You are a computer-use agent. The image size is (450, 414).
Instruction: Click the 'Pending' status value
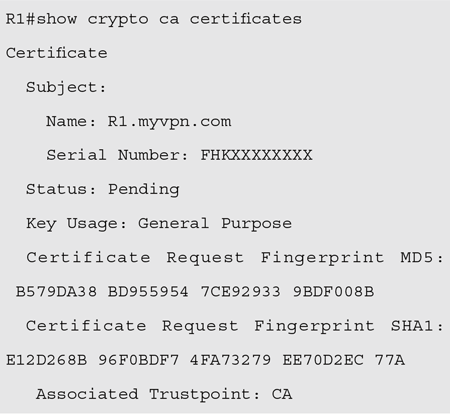pyautogui.click(x=144, y=190)
